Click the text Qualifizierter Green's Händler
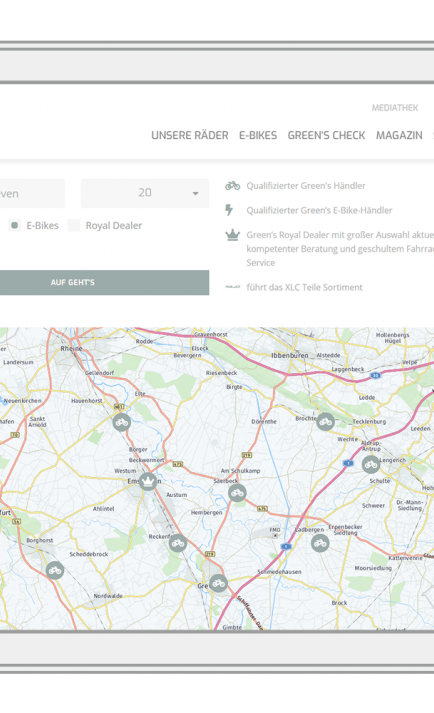The image size is (434, 713). (306, 186)
